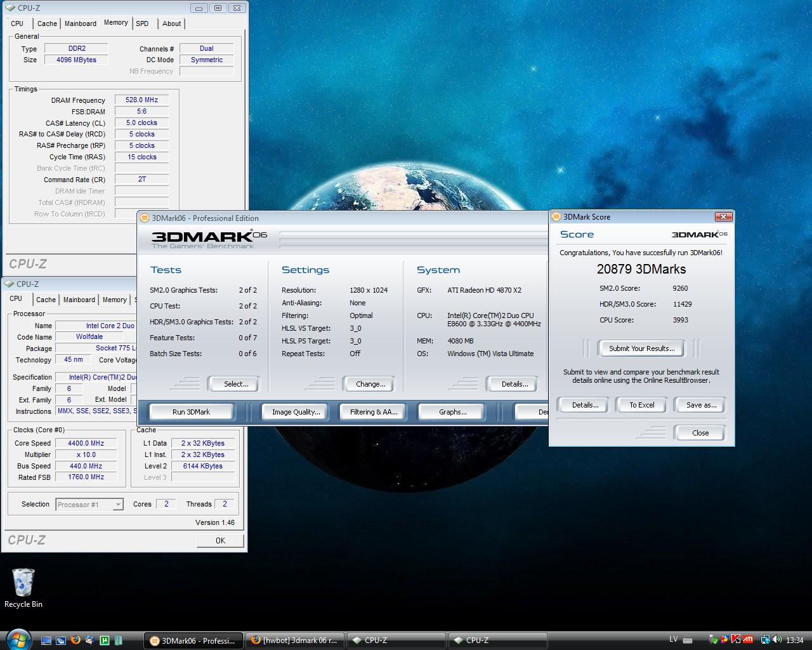812x650 pixels.
Task: Click top CPU-Z window title icon
Action: [11, 8]
